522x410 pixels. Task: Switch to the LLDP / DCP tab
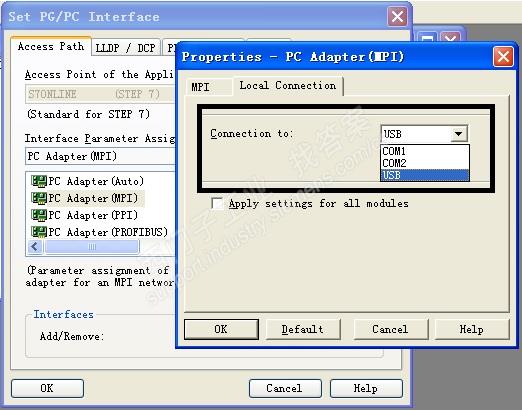point(126,48)
